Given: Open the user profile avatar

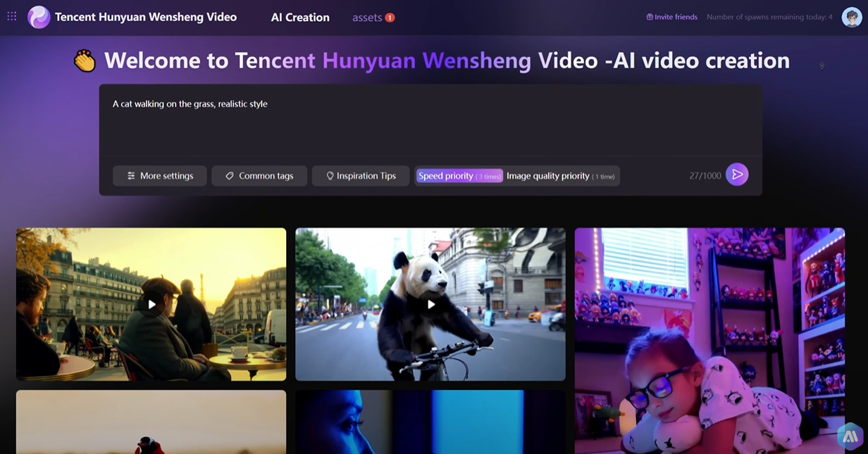Looking at the screenshot, I should coord(852,17).
